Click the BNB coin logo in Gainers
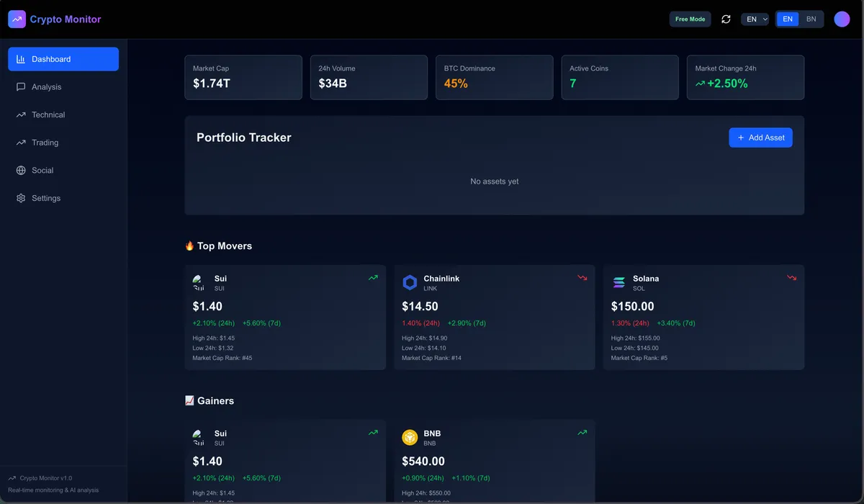The height and width of the screenshot is (504, 864). pyautogui.click(x=410, y=437)
